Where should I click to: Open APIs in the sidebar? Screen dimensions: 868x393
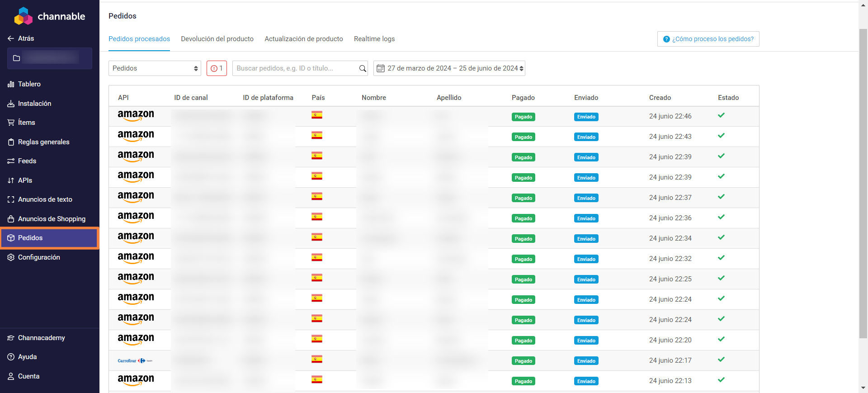click(x=20, y=180)
